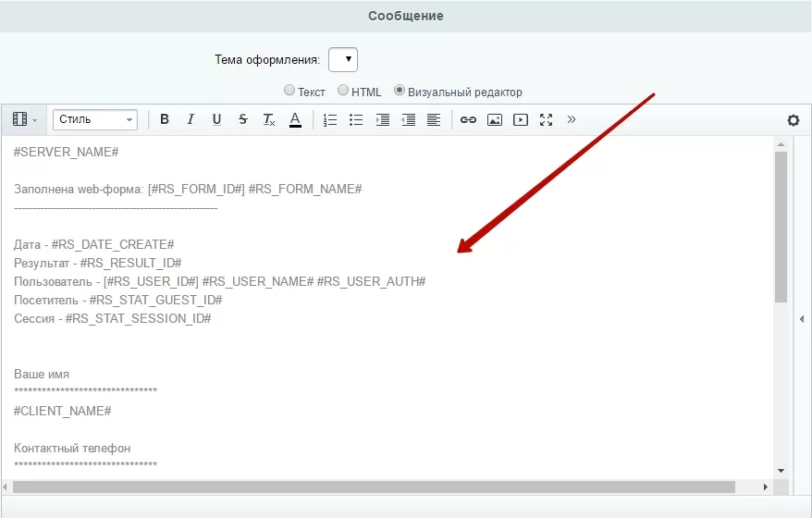
Task: Select the Визуальный редактор radio button
Action: coord(400,90)
